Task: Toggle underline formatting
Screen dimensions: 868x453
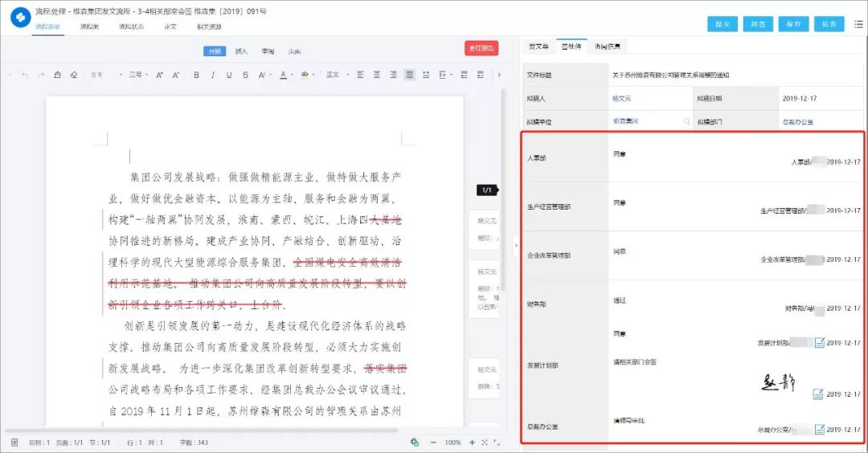Action: (229, 75)
